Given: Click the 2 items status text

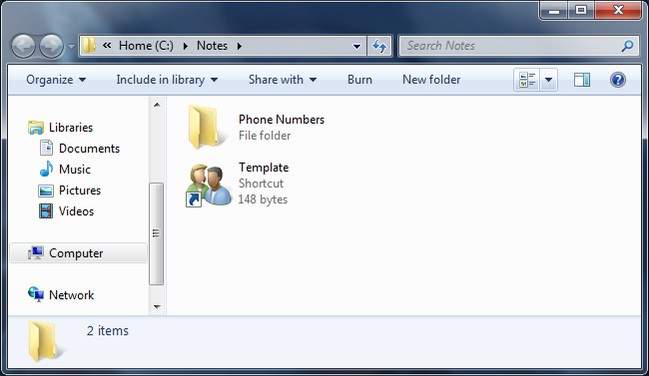Looking at the screenshot, I should (108, 331).
